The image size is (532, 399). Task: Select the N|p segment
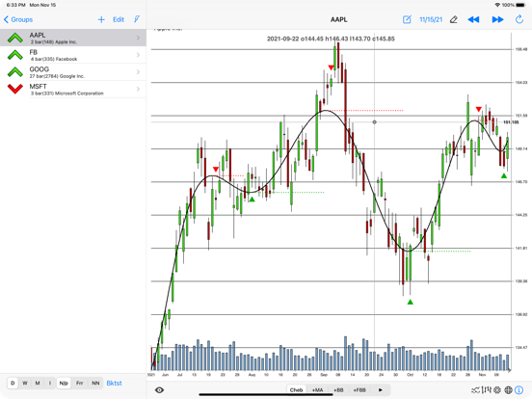[x=64, y=383]
